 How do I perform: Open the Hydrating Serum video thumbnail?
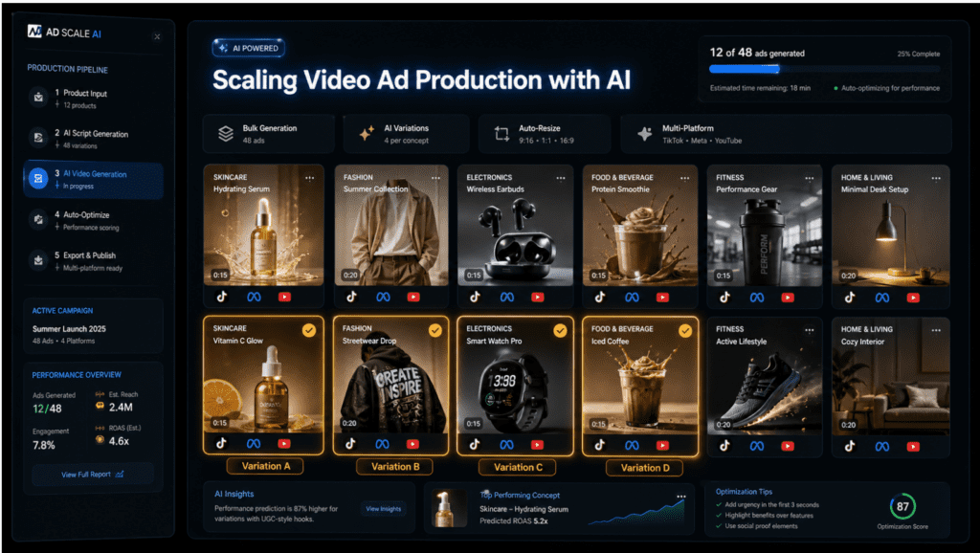263,225
